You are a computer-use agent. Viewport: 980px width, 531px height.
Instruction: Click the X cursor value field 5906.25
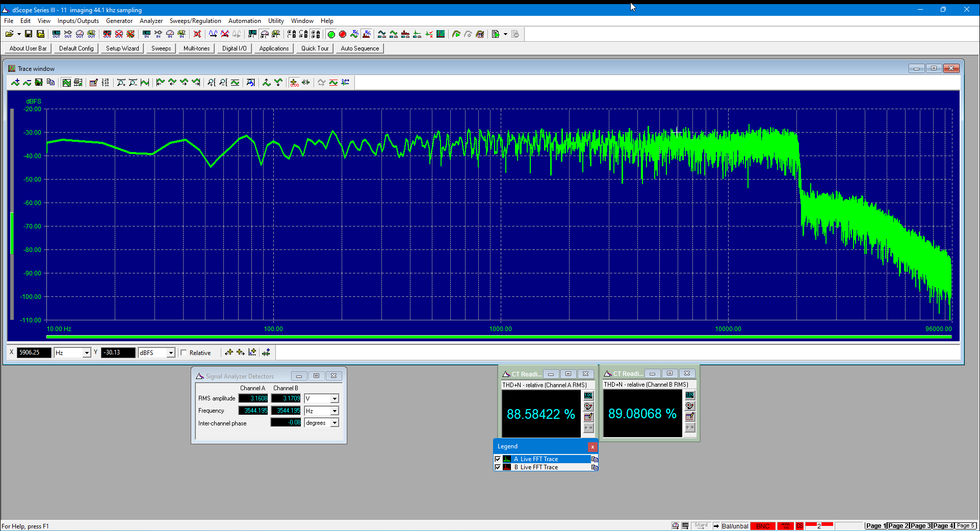click(x=34, y=352)
